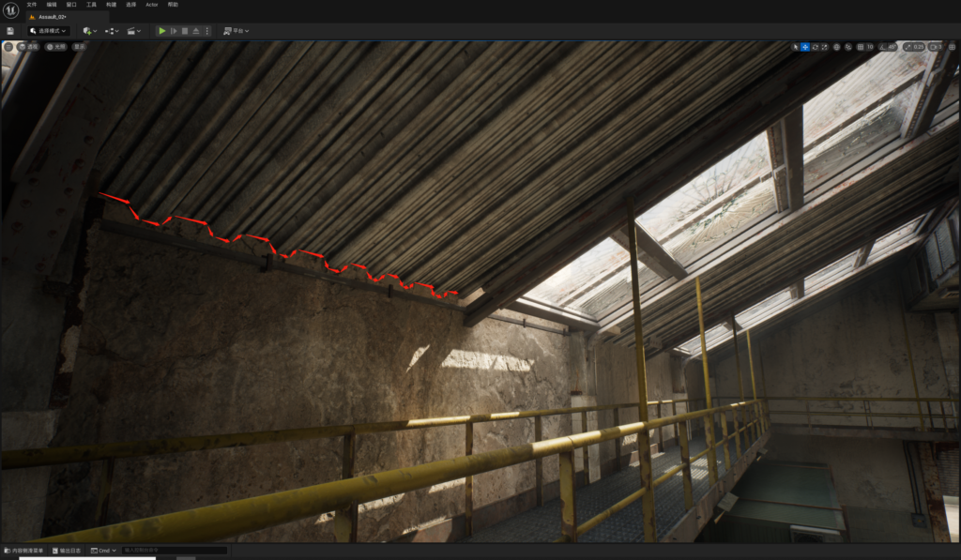
Task: Open the Actor menu
Action: 151,5
